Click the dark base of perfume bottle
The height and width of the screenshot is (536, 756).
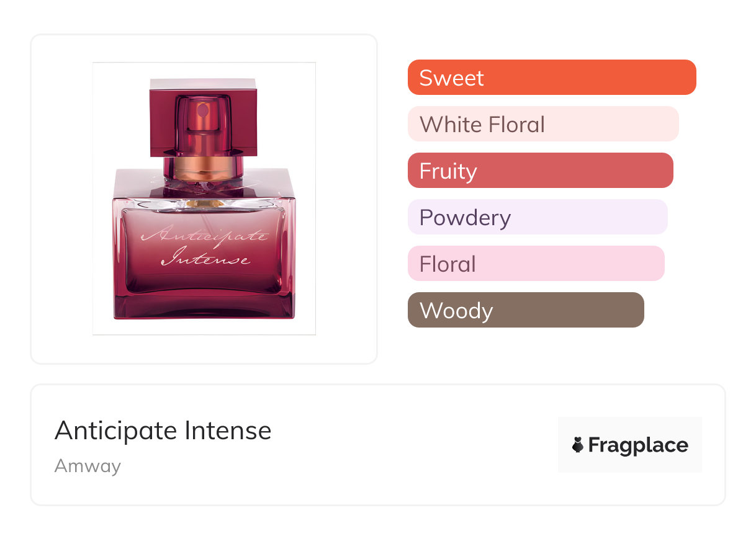click(x=204, y=307)
